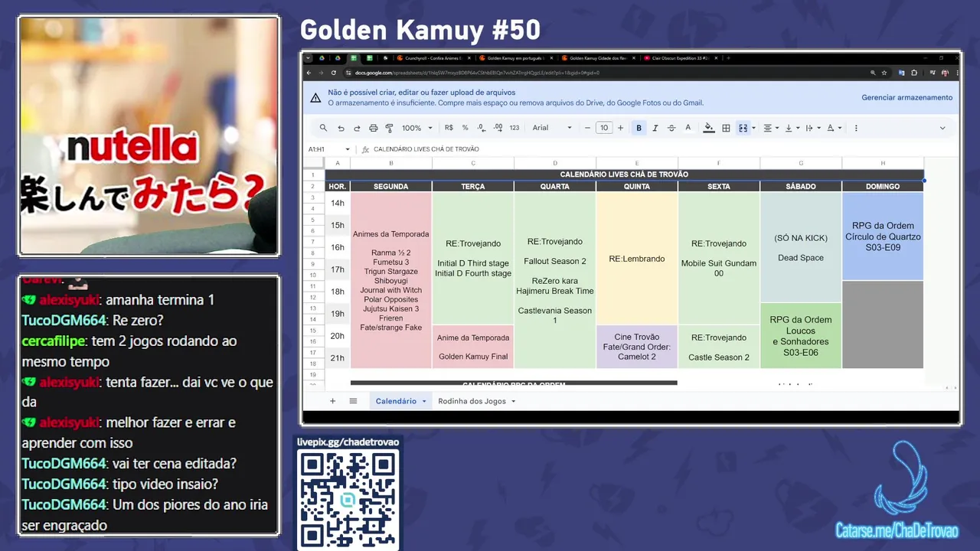Switch to Crunchyroll browser tab

[433, 58]
